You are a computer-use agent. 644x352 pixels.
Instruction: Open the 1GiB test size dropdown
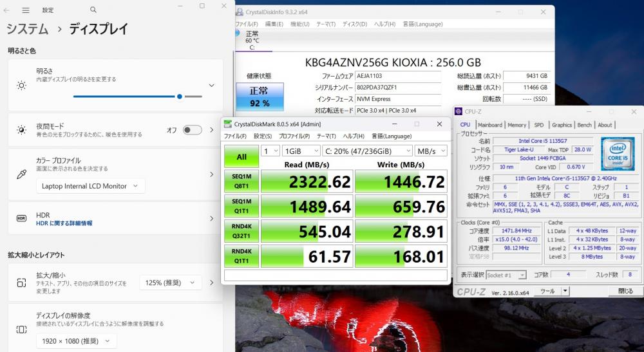point(301,151)
